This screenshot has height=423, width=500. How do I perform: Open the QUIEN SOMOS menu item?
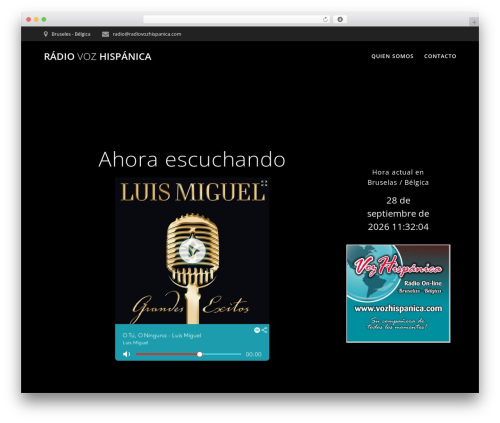pos(392,56)
